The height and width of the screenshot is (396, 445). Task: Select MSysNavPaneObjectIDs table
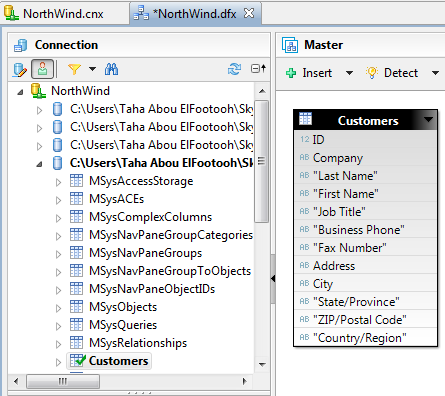pos(152,289)
